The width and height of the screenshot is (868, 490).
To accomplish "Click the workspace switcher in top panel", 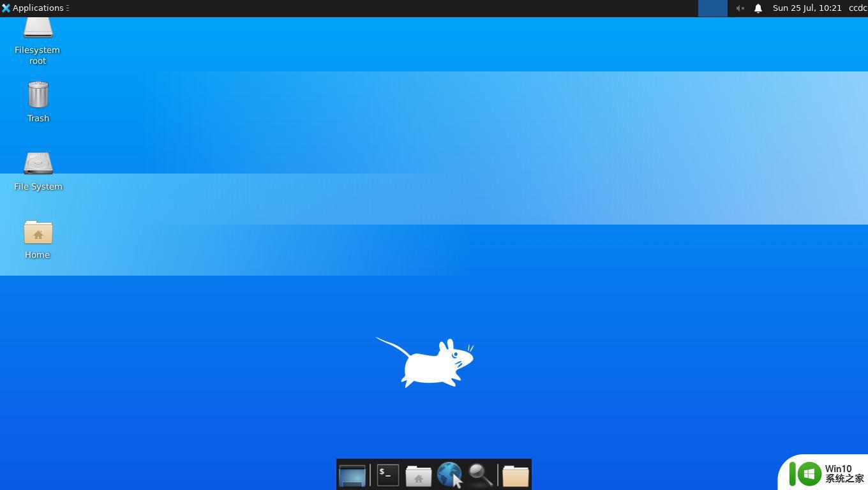I will point(713,8).
